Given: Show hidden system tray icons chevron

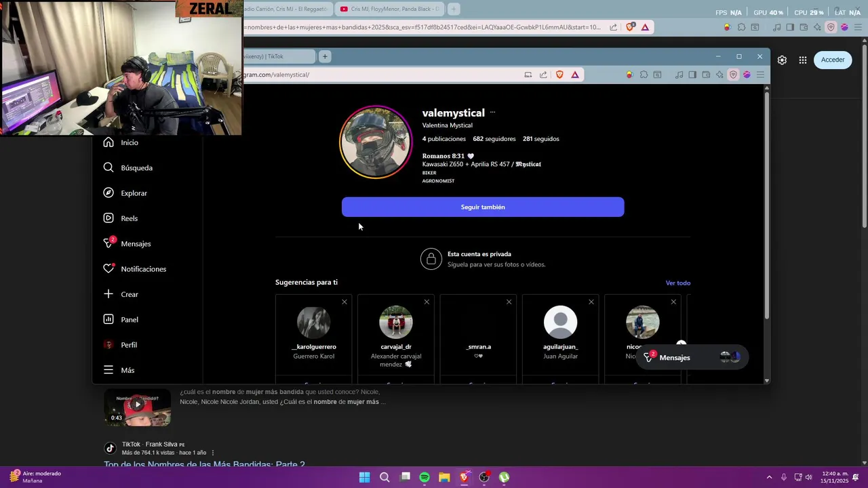Looking at the screenshot, I should [x=769, y=477].
